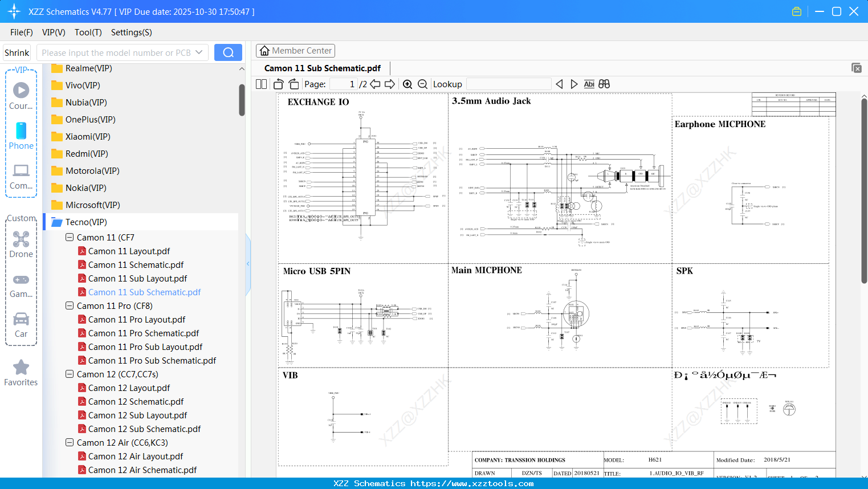The image size is (868, 489).
Task: Click the Member Center button
Action: click(x=295, y=50)
